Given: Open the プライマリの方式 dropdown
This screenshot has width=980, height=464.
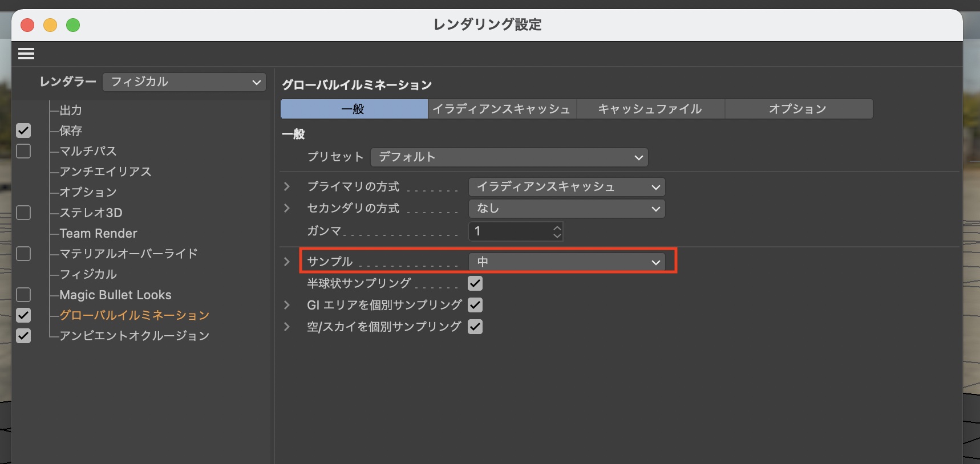Looking at the screenshot, I should tap(566, 187).
